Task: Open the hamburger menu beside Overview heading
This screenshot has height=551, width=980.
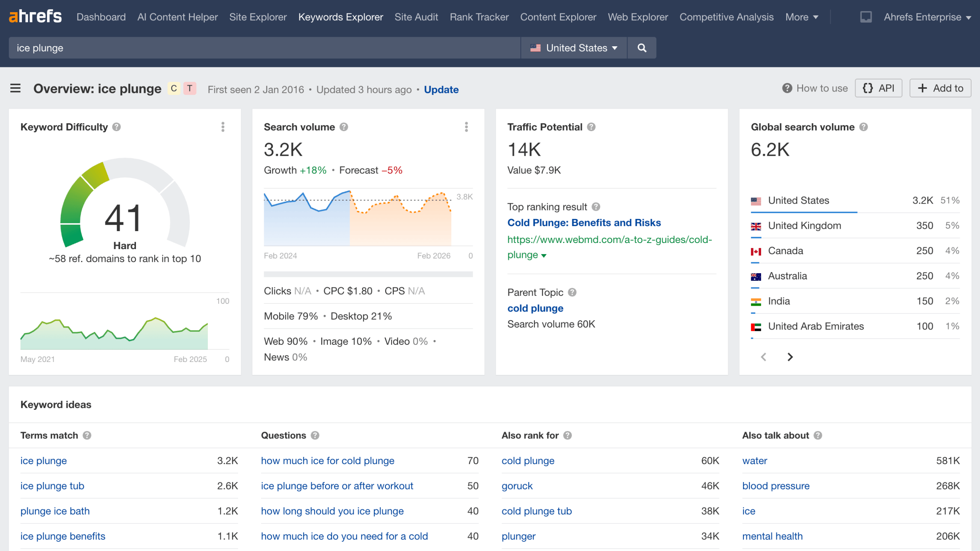Action: pyautogui.click(x=15, y=88)
